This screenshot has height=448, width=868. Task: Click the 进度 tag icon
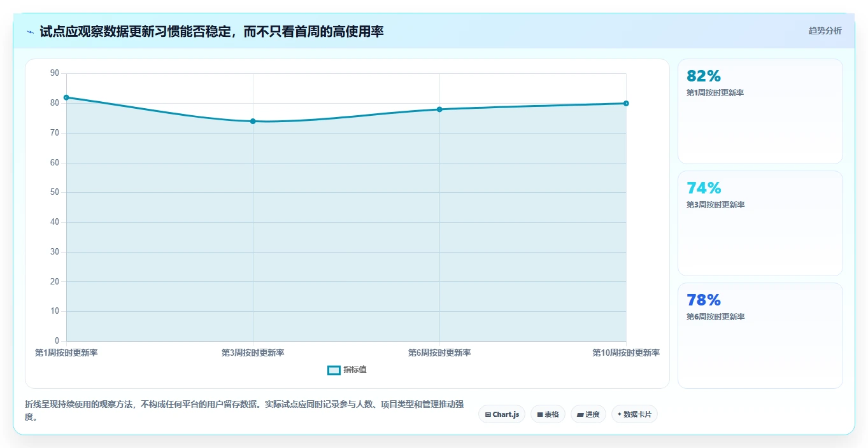coord(580,414)
